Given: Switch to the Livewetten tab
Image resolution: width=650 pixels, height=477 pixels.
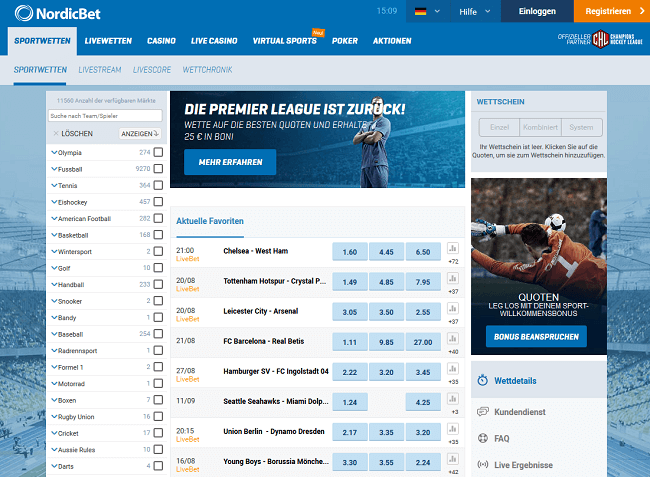Looking at the screenshot, I should click(x=108, y=41).
